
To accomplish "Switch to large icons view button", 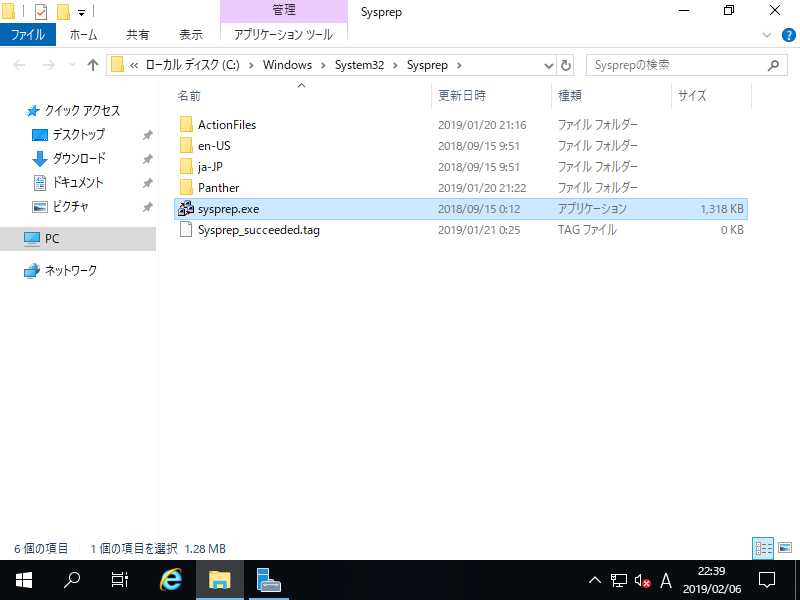I will (785, 548).
